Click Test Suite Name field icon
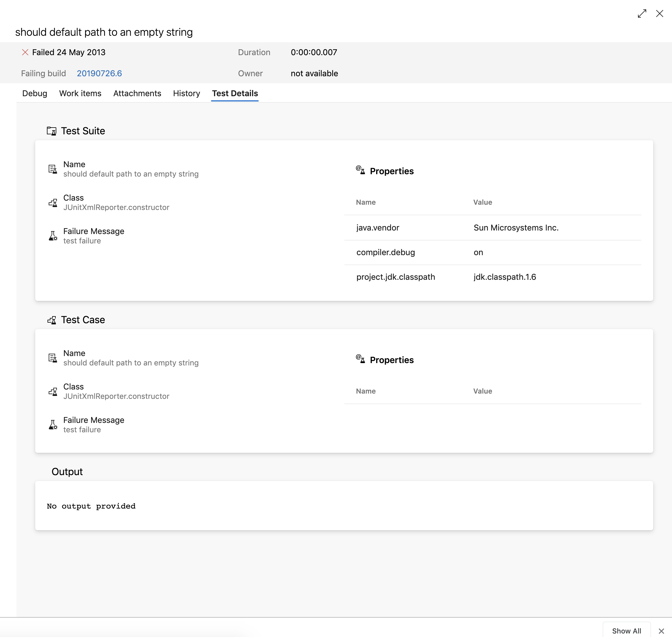The height and width of the screenshot is (637, 672). (x=52, y=169)
